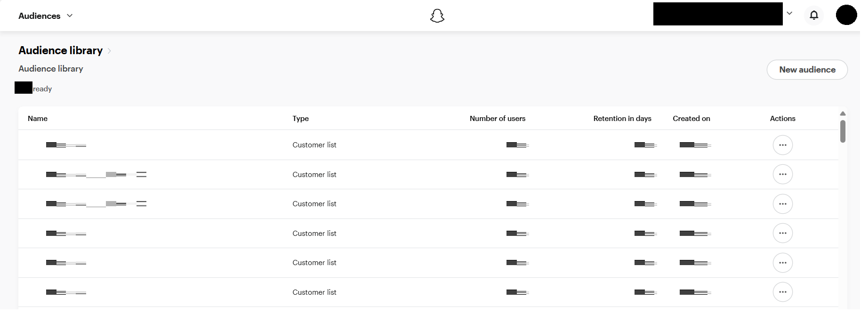
Task: Click the New audience button
Action: click(x=807, y=70)
